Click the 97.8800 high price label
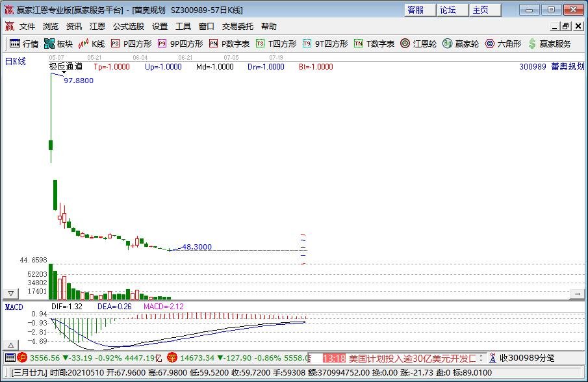This screenshot has height=382, width=588. (x=79, y=81)
